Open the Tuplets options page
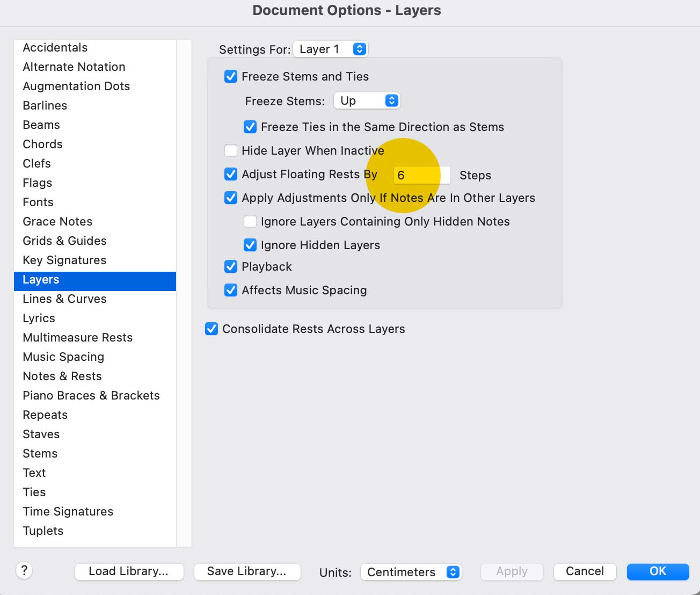The width and height of the screenshot is (700, 595). pyautogui.click(x=43, y=531)
